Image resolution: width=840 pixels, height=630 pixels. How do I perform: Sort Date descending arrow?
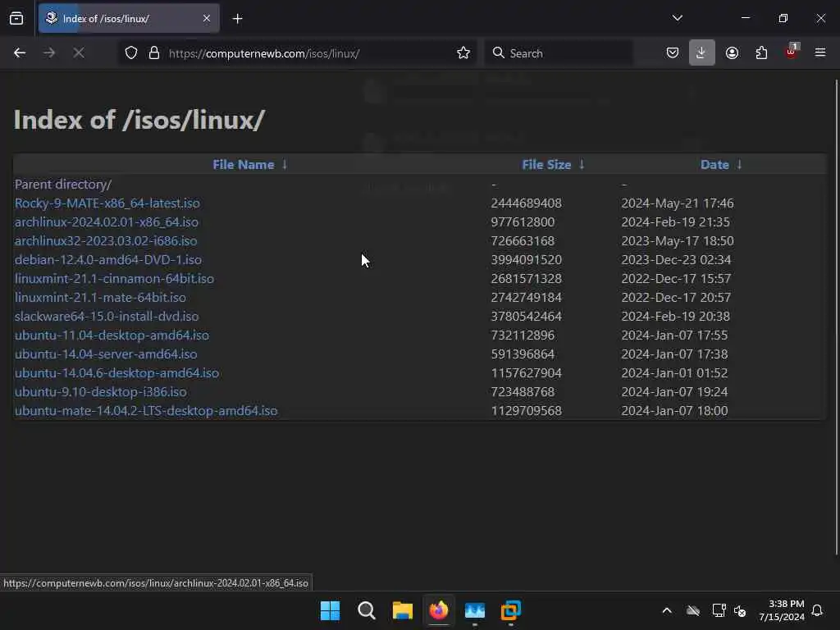point(739,164)
